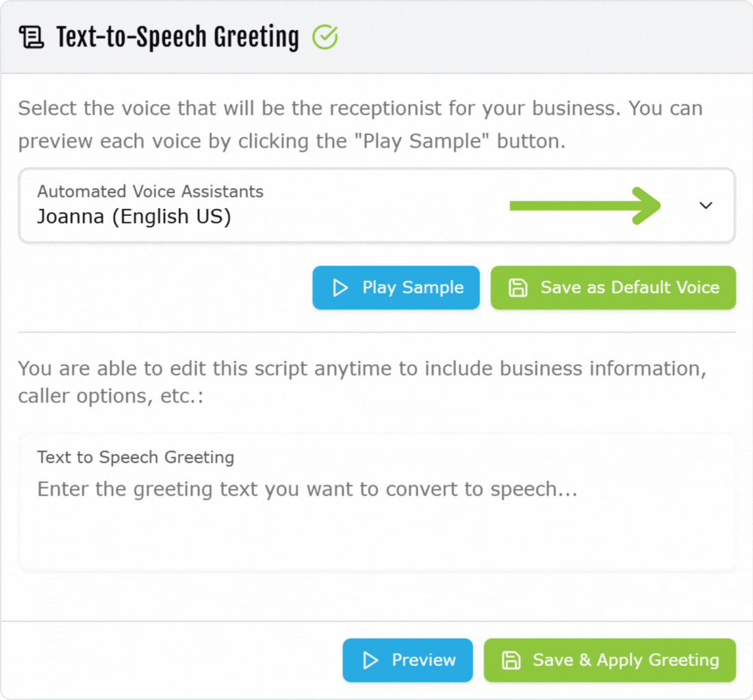Image resolution: width=753 pixels, height=700 pixels.
Task: Click the script scroll icon beside the title
Action: [x=31, y=38]
